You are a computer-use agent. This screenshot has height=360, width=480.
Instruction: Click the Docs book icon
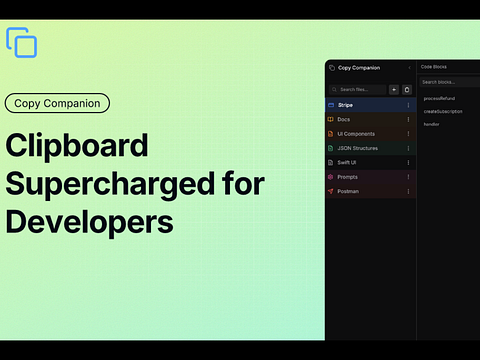(331, 119)
